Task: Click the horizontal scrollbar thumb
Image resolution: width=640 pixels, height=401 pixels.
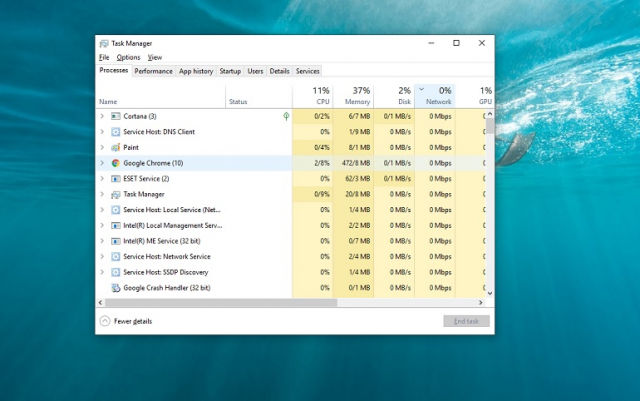Action: (x=221, y=303)
